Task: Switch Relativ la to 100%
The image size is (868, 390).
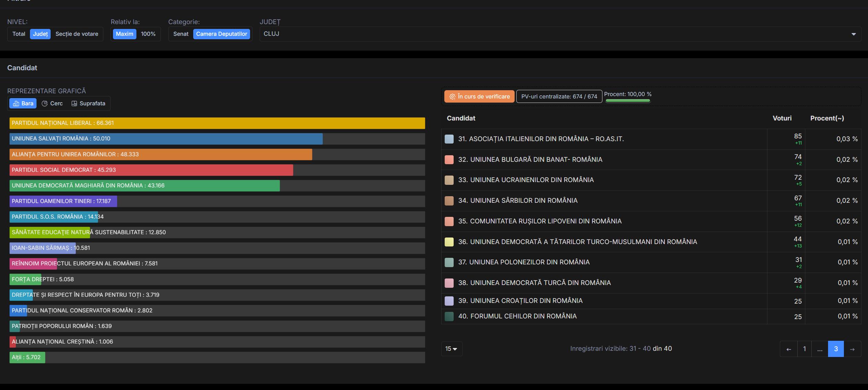Action: coord(147,34)
